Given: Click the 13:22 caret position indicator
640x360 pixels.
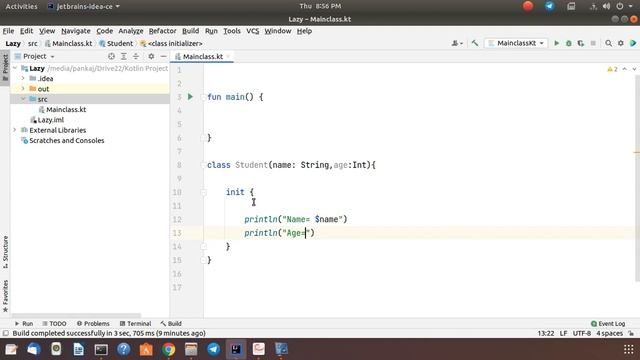Looking at the screenshot, I should (546, 333).
